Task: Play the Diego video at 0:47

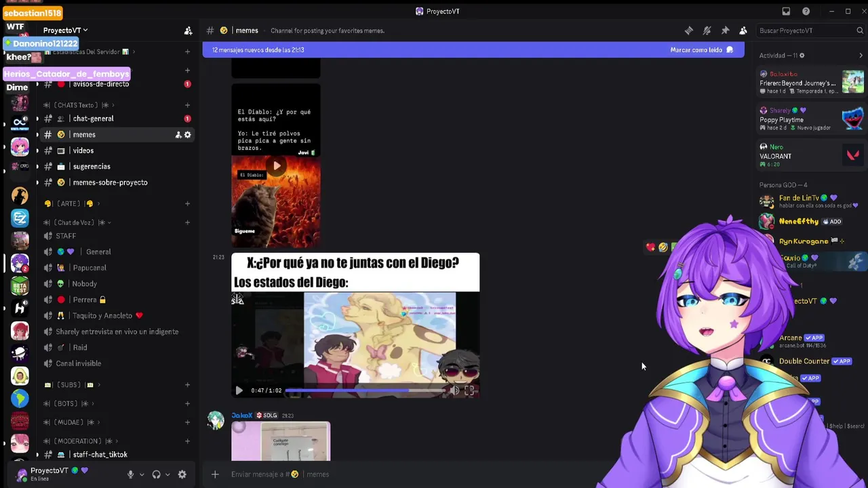Action: click(239, 390)
